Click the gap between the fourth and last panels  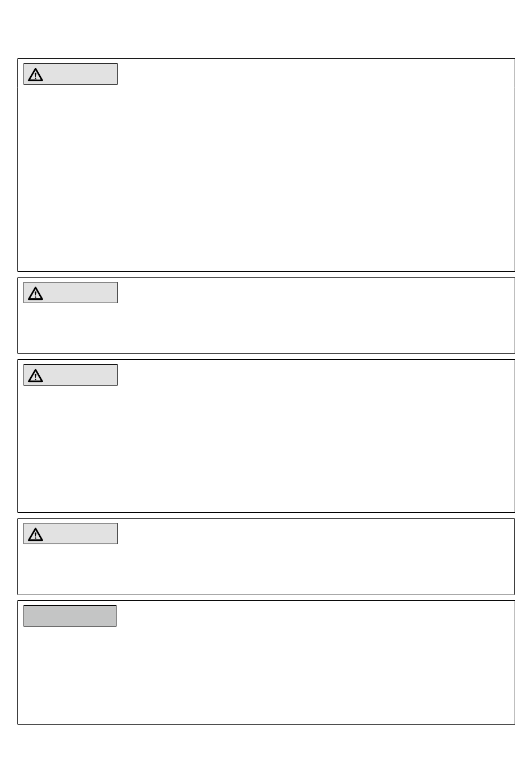[x=266, y=598]
